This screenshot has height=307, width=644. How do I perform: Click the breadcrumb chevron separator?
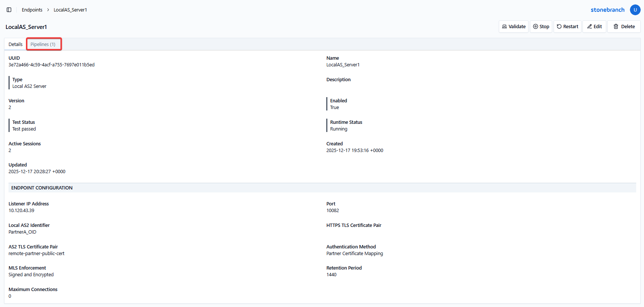pyautogui.click(x=48, y=10)
